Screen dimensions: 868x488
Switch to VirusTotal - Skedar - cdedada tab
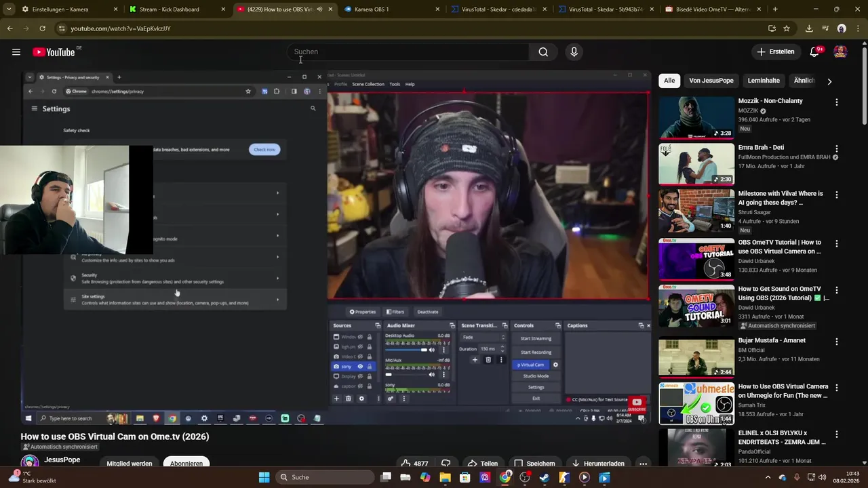[x=500, y=9]
